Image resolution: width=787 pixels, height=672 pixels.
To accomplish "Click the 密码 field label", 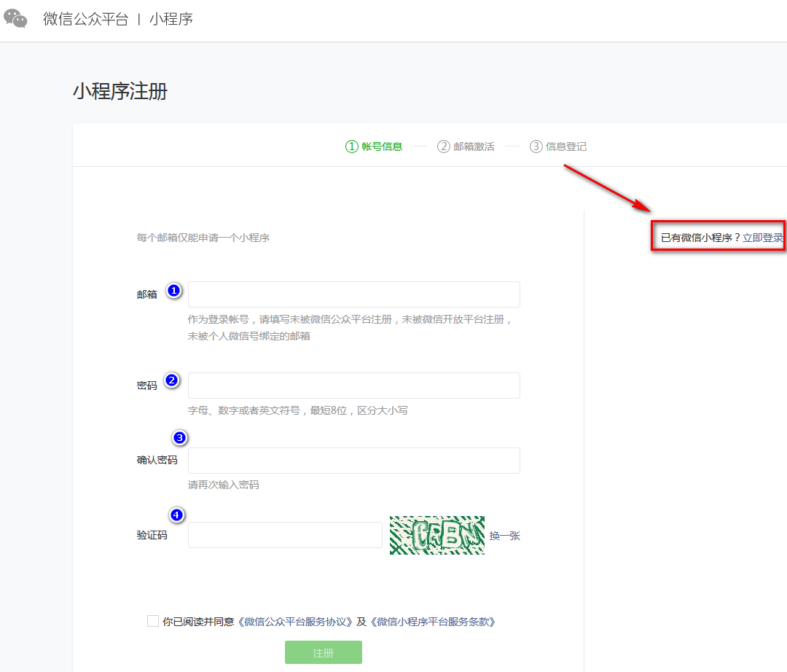I will click(147, 386).
